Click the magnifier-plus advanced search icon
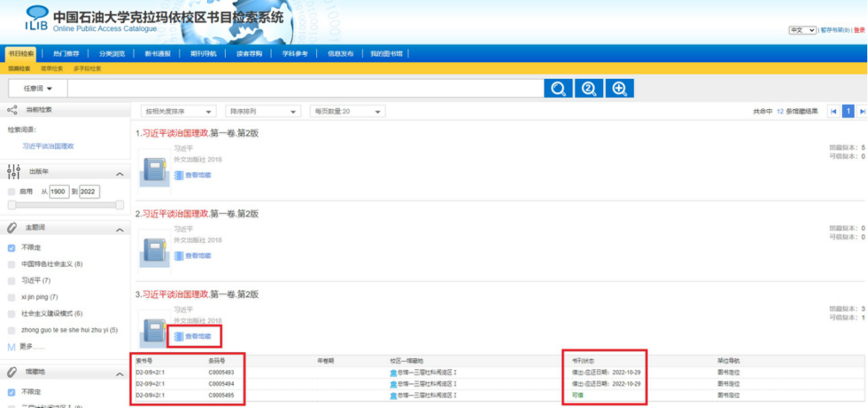 coord(619,89)
